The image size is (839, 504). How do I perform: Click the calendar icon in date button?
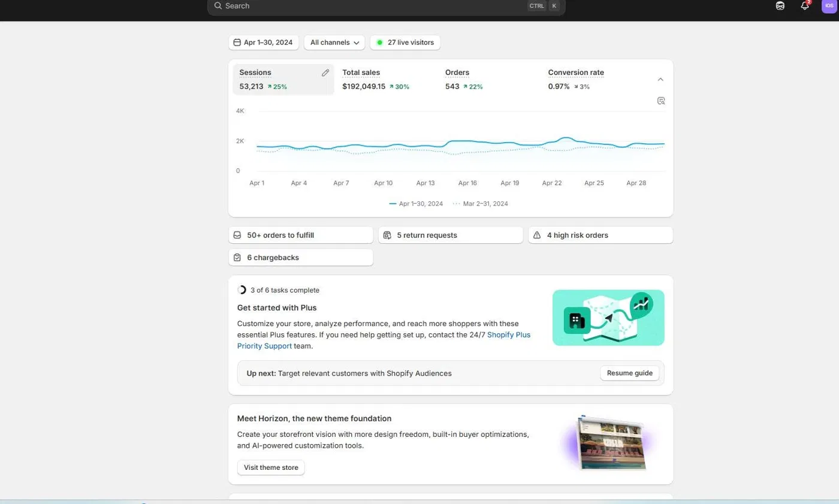[237, 43]
